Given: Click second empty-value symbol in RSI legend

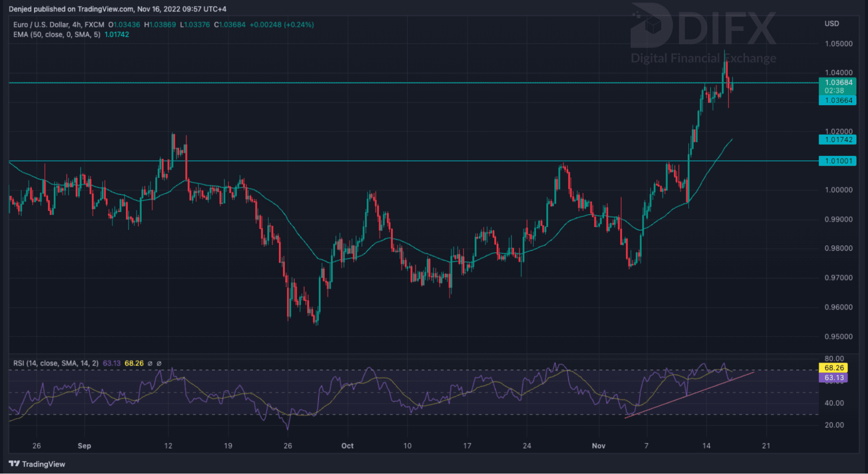Looking at the screenshot, I should click(x=159, y=364).
